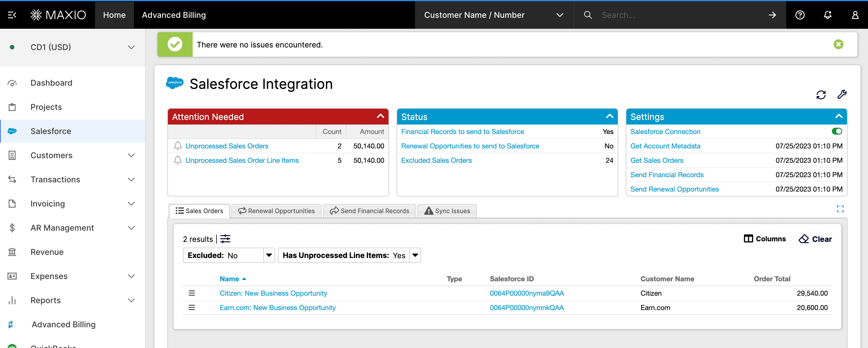This screenshot has width=868, height=348.
Task: Click the Send Renewal Opportunities link
Action: tap(674, 190)
